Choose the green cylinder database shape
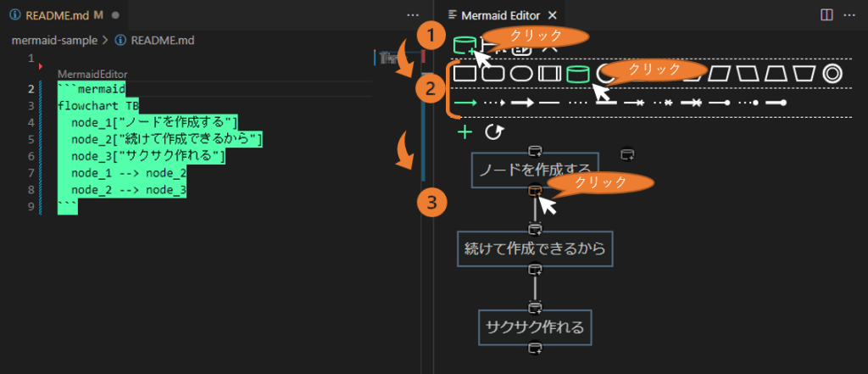The image size is (868, 374). pyautogui.click(x=577, y=75)
